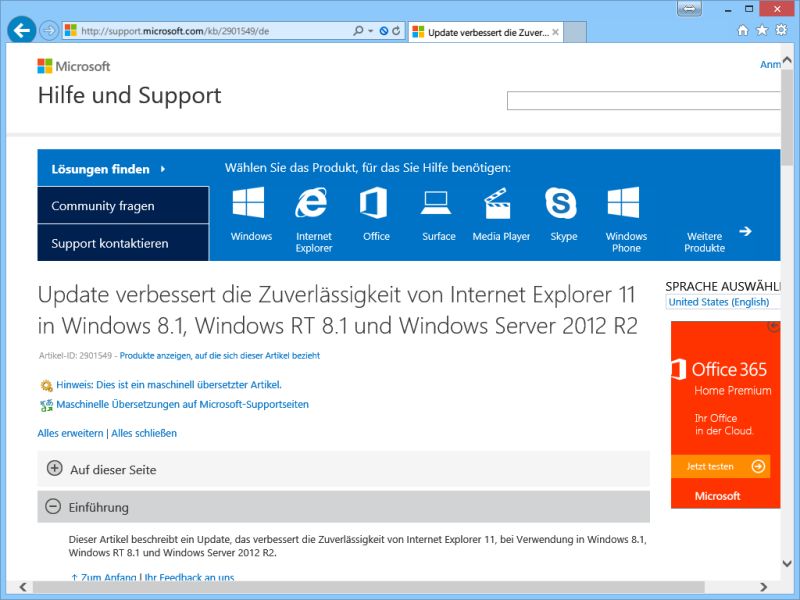
Task: Open Maschinelle Übersetzungen auf Microsoft-Supportseiten link
Action: [182, 405]
